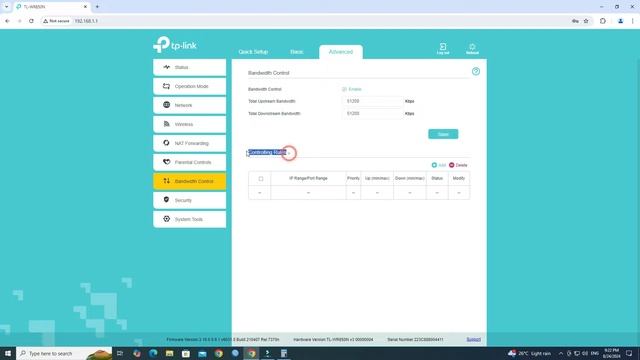Open Microsoft Store from the taskbar
Image resolution: width=640 pixels, height=360 pixels.
tap(186, 353)
